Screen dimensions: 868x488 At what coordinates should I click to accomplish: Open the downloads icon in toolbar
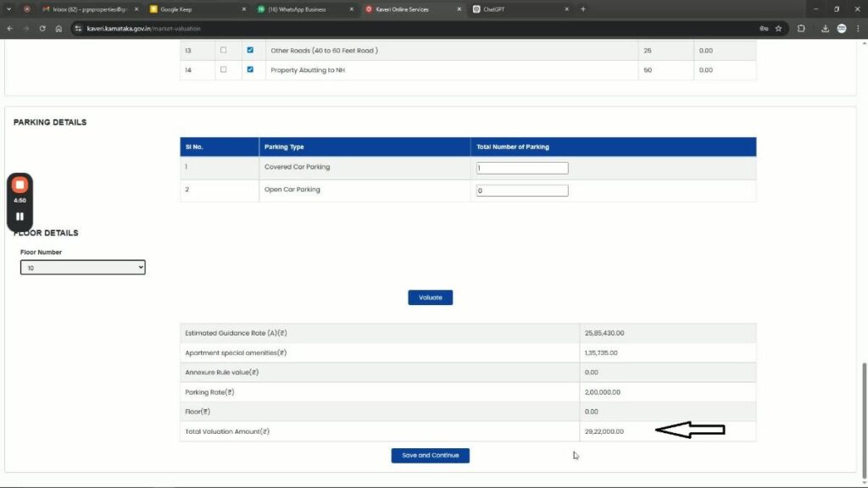pos(825,28)
